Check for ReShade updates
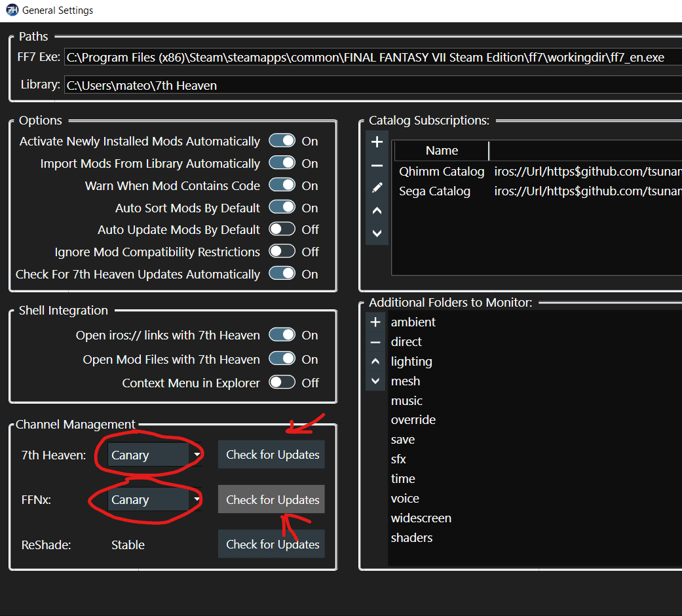Image resolution: width=682 pixels, height=616 pixels. coord(271,543)
